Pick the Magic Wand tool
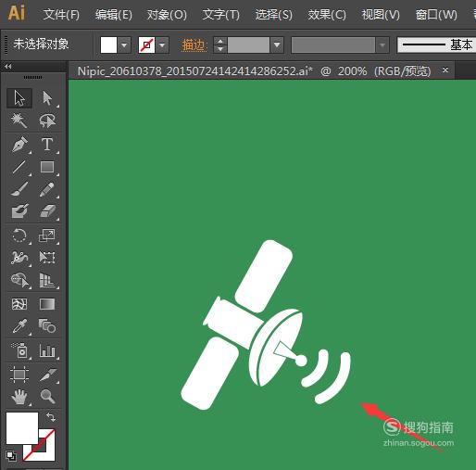This screenshot has width=476, height=470. pos(19,121)
